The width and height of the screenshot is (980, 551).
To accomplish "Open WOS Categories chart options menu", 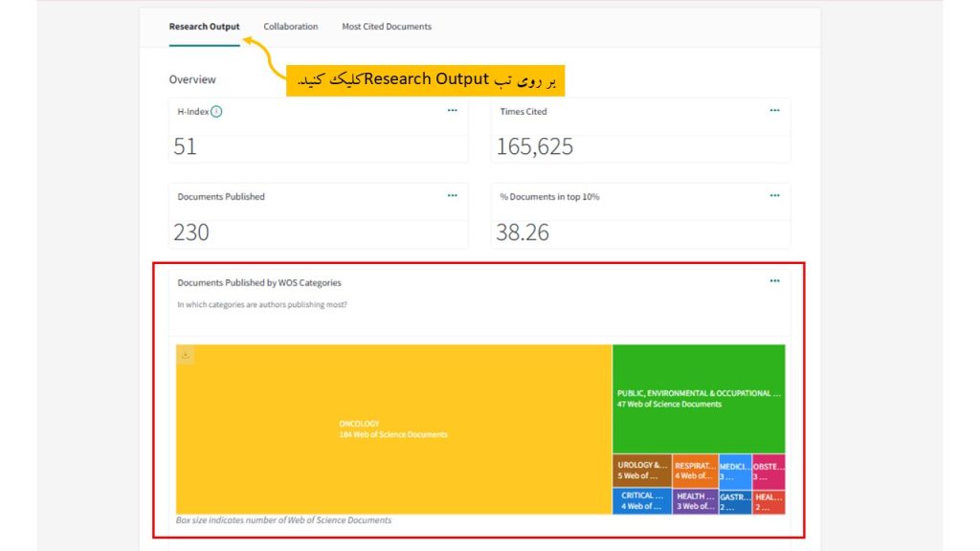I will pos(774,281).
